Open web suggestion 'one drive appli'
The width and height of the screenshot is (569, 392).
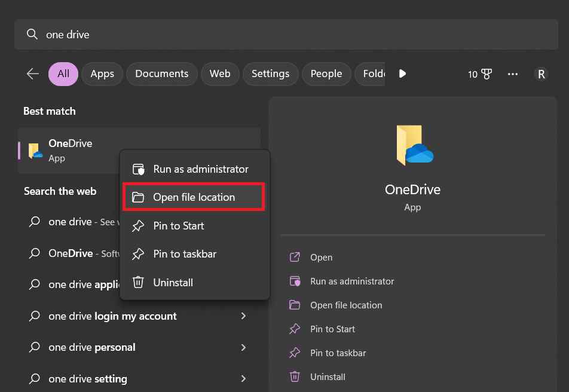tap(74, 284)
